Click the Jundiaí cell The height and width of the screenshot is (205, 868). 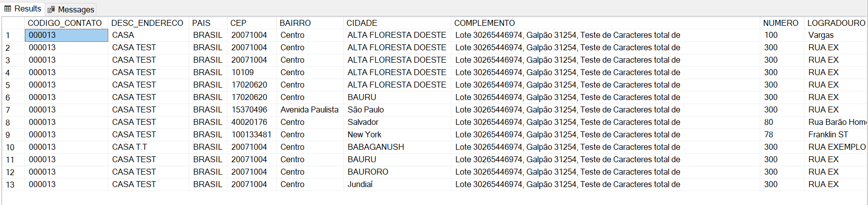pyautogui.click(x=360, y=184)
